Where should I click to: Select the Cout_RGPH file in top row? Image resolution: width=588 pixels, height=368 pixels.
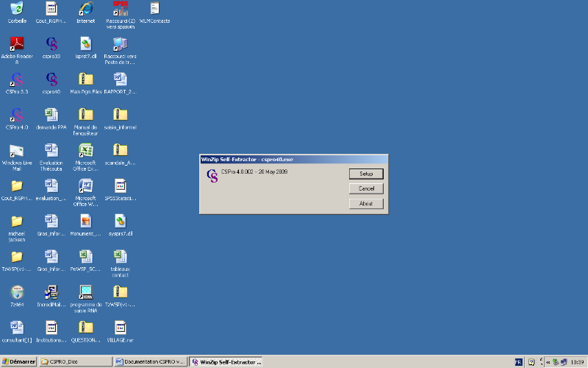(x=51, y=13)
